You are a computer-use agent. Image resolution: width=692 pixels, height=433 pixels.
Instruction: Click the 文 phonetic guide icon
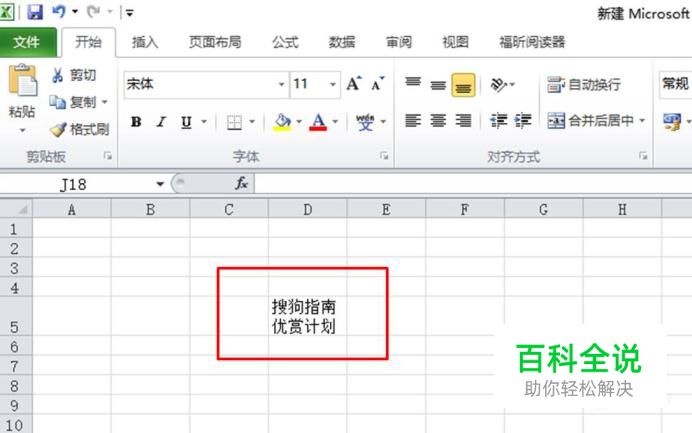[365, 122]
